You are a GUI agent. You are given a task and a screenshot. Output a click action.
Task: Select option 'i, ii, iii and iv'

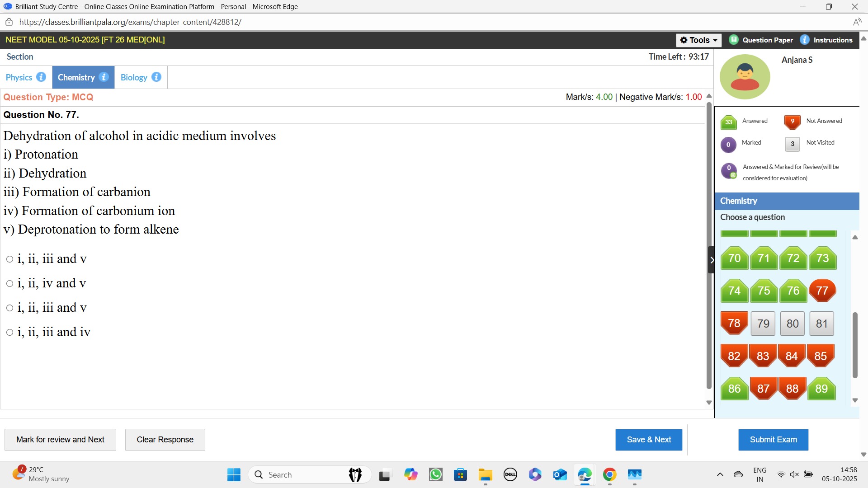point(9,333)
